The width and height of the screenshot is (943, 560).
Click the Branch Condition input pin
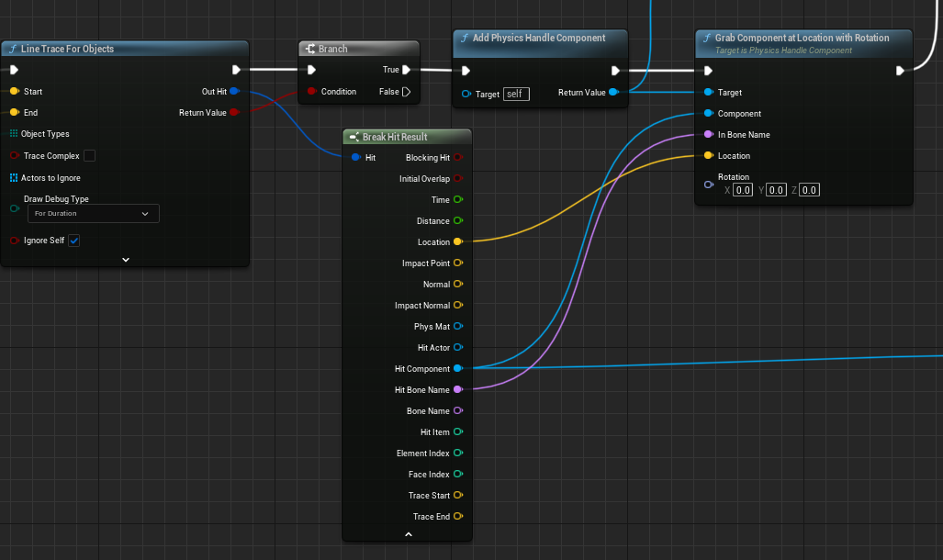click(311, 92)
